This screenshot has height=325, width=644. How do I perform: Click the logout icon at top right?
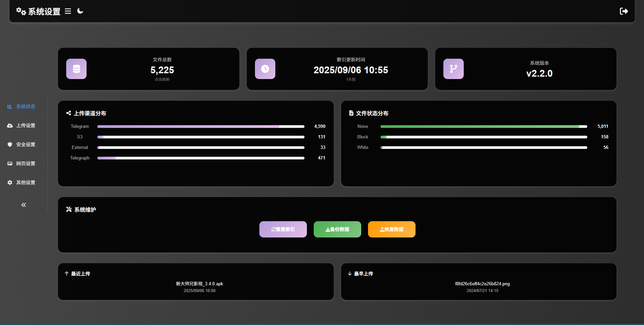(624, 11)
